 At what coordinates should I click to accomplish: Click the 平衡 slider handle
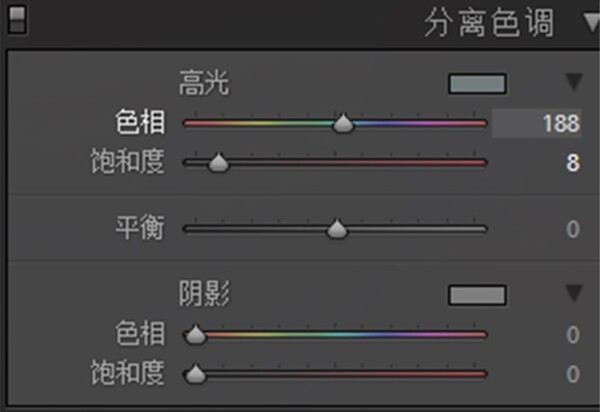pyautogui.click(x=337, y=229)
